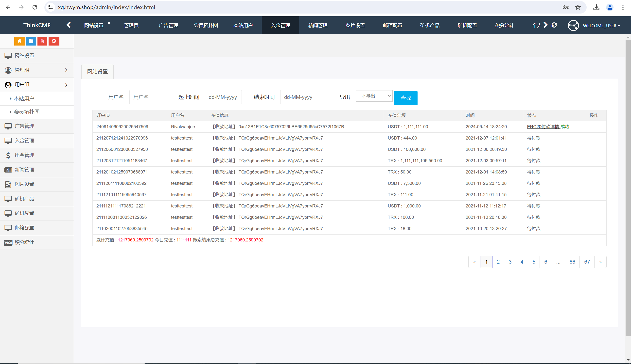Image resolution: width=631 pixels, height=364 pixels.
Task: Click the blue 查找 search button
Action: point(405,98)
